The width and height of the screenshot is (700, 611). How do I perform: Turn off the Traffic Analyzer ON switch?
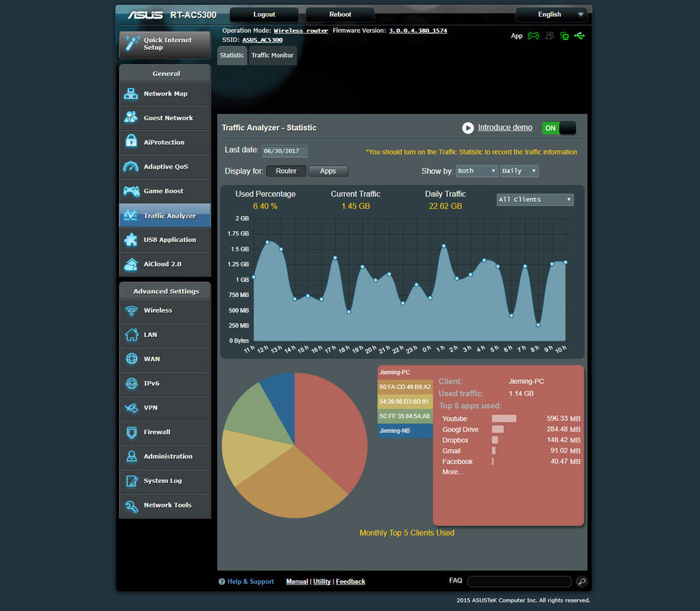[559, 128]
